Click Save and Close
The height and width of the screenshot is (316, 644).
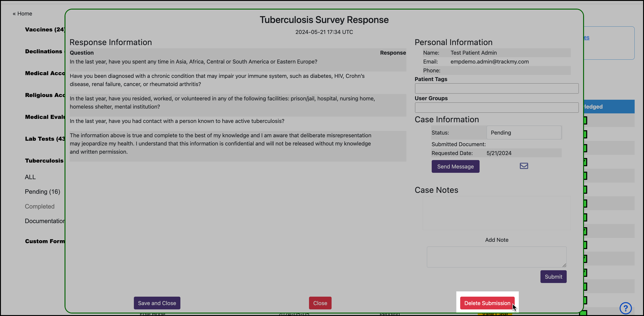157,303
